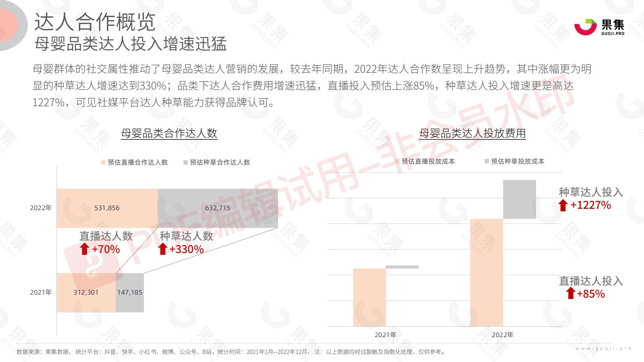The width and height of the screenshot is (644, 362).
Task: Click the red arrow beside +330%
Action: click(x=163, y=249)
